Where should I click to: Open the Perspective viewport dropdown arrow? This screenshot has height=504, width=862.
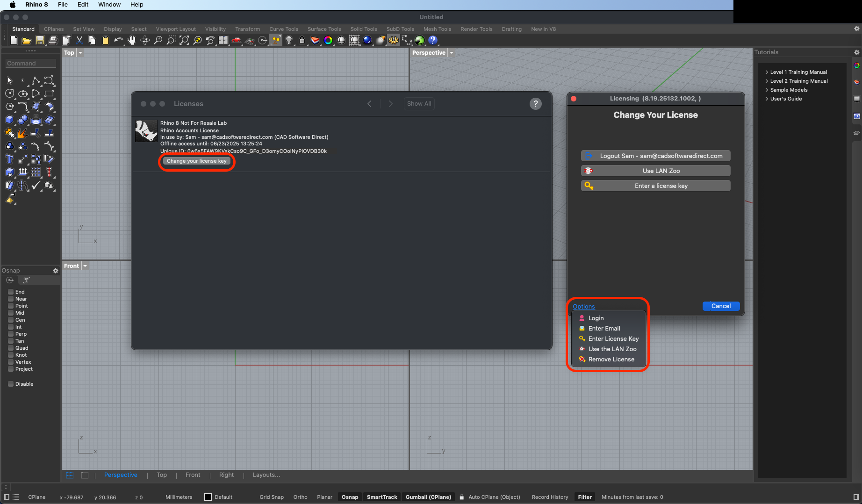(x=452, y=53)
